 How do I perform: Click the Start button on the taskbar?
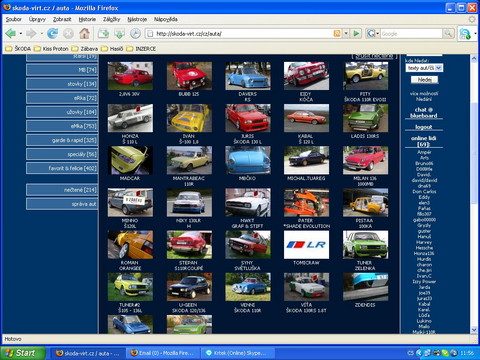pyautogui.click(x=23, y=353)
